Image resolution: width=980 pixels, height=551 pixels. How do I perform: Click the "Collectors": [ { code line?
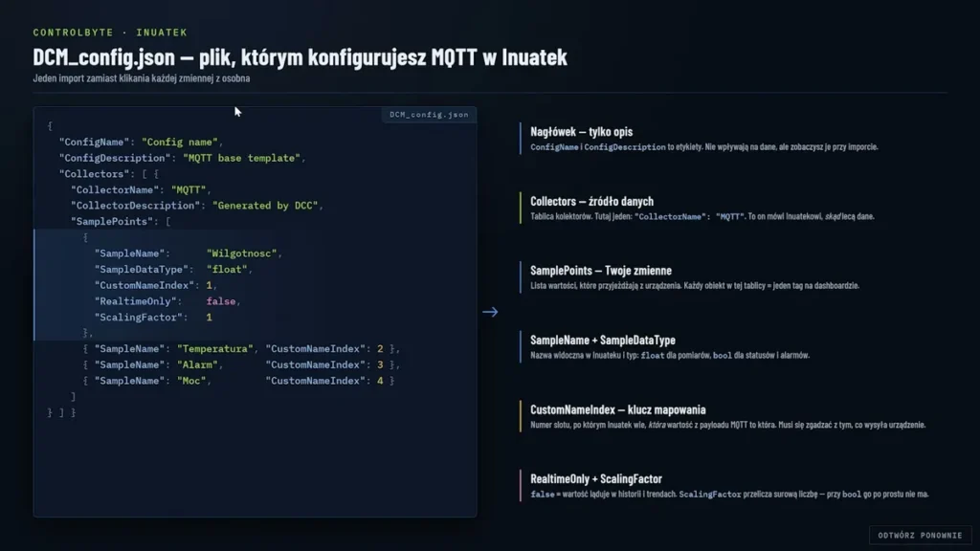(109, 174)
